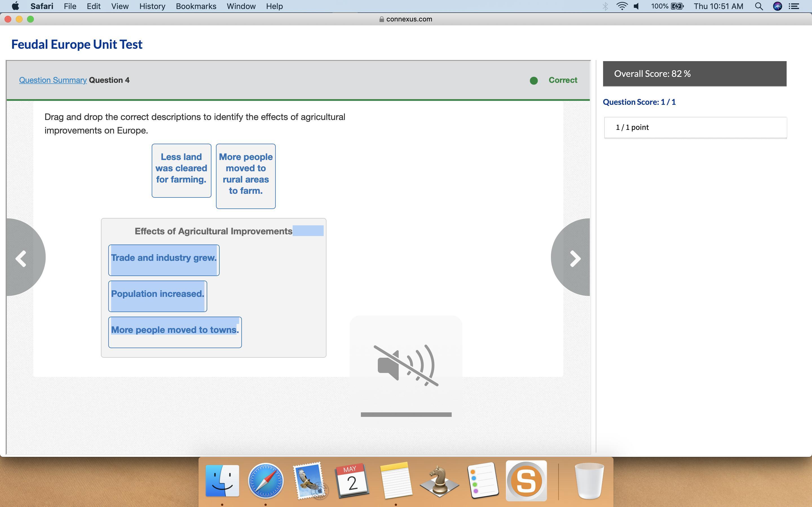Open Finder from the dock
The image size is (812, 507).
(222, 481)
